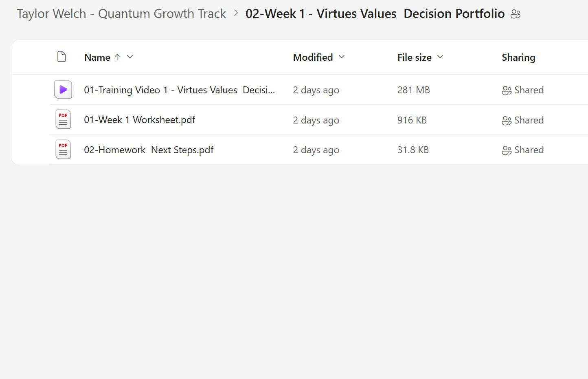Screen dimensions: 588x379
Task: Open the File size column dropdown
Action: pyautogui.click(x=440, y=57)
